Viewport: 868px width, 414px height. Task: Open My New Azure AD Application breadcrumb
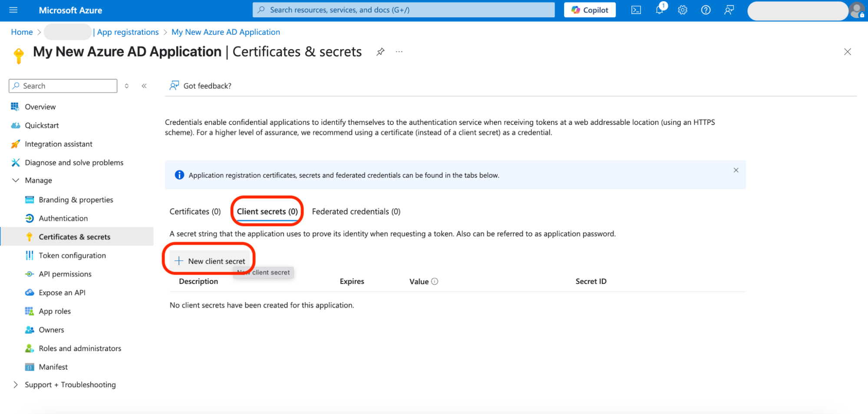coord(226,32)
